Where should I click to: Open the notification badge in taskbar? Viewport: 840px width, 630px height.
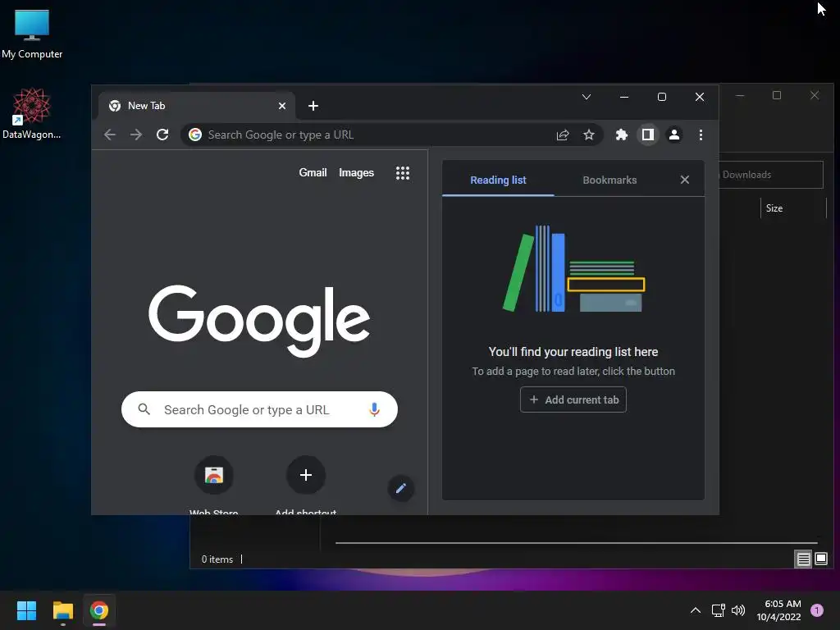[x=817, y=610]
